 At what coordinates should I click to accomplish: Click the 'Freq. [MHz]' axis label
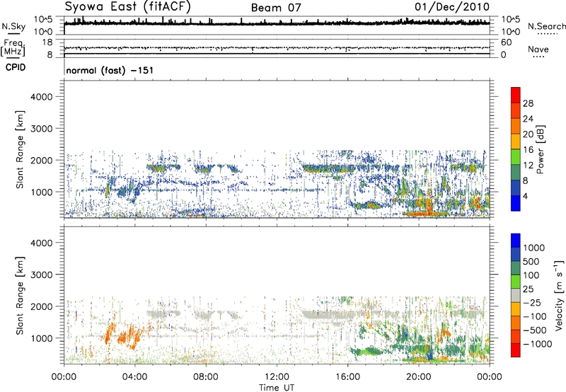click(x=13, y=47)
